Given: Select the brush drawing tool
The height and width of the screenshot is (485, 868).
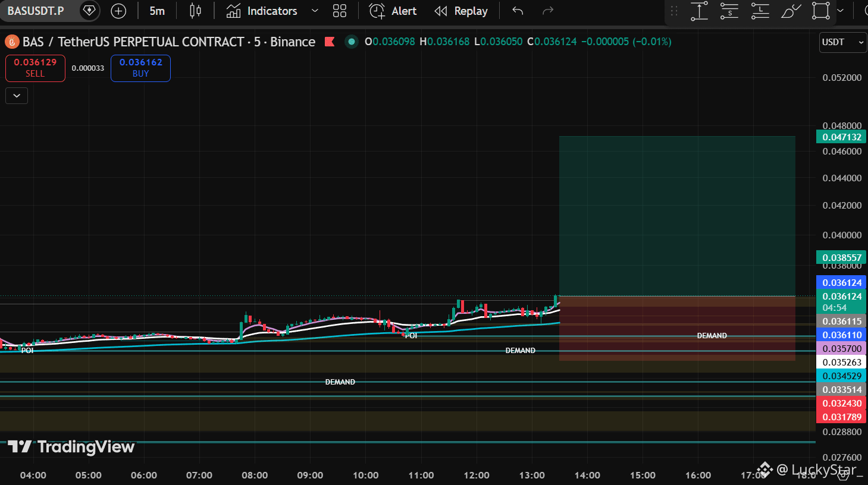Looking at the screenshot, I should (x=791, y=11).
